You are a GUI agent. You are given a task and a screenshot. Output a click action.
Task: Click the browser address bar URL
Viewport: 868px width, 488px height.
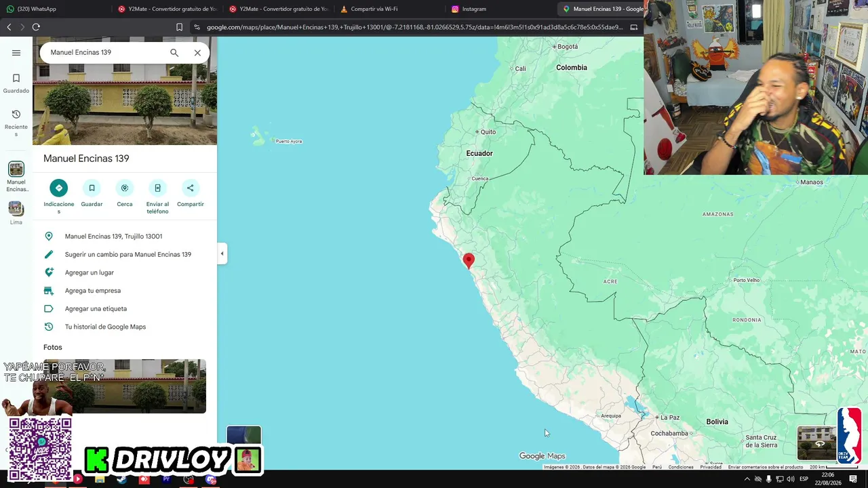(x=414, y=27)
